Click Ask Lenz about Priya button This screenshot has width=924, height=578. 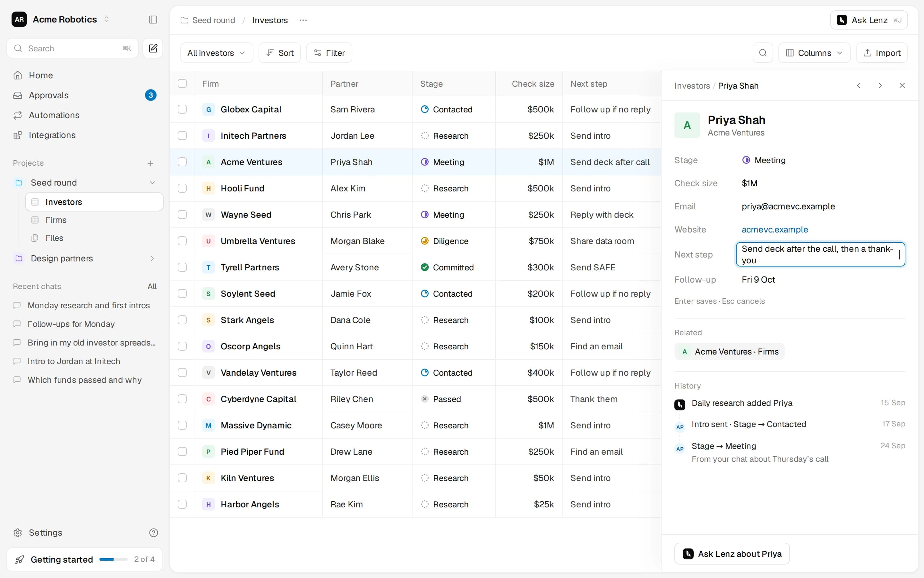click(732, 554)
